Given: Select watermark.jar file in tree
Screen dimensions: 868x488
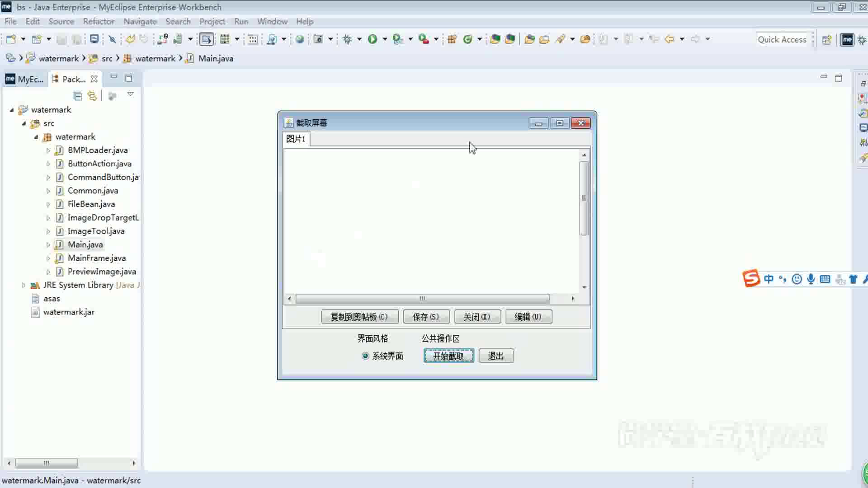Looking at the screenshot, I should [69, 312].
